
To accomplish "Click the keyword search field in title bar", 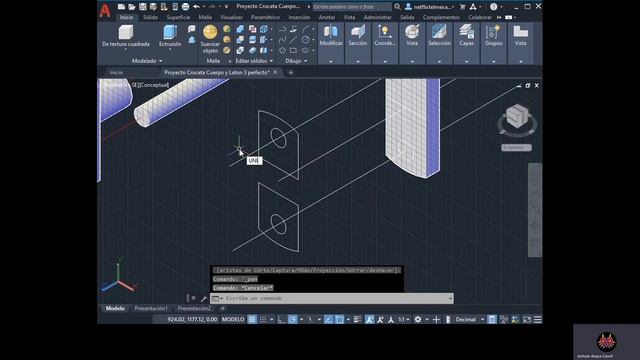I will click(352, 7).
